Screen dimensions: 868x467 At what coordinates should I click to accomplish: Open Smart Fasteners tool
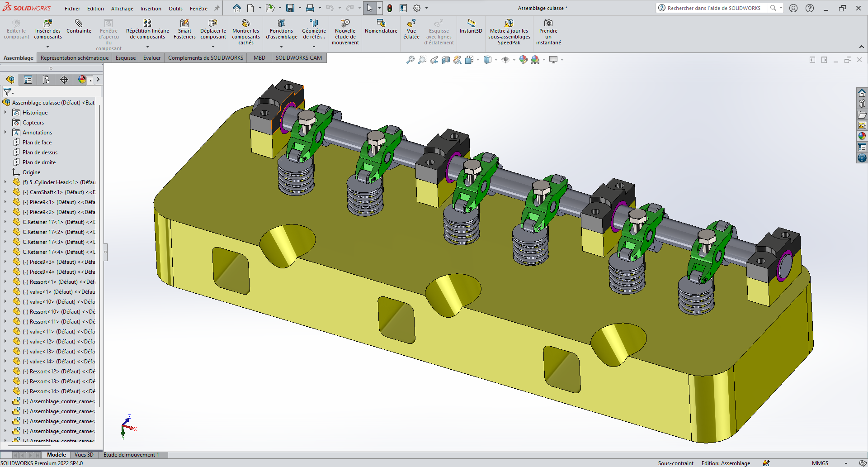click(184, 29)
